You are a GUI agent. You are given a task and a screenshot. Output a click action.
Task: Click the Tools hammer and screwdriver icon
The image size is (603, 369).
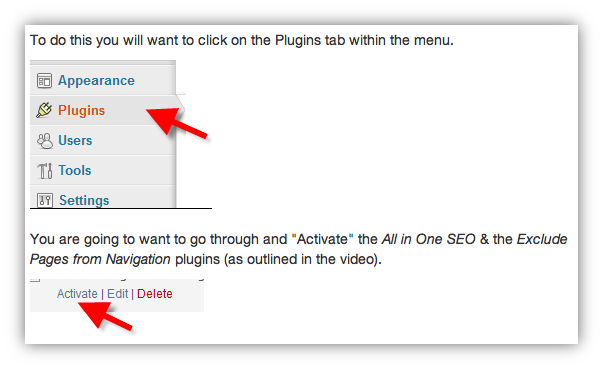click(x=45, y=171)
